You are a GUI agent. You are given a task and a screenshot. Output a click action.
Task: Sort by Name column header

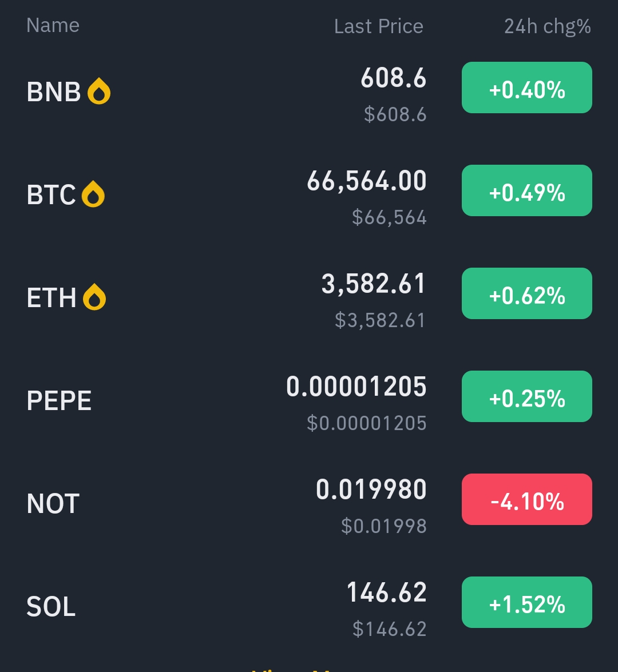pyautogui.click(x=53, y=26)
